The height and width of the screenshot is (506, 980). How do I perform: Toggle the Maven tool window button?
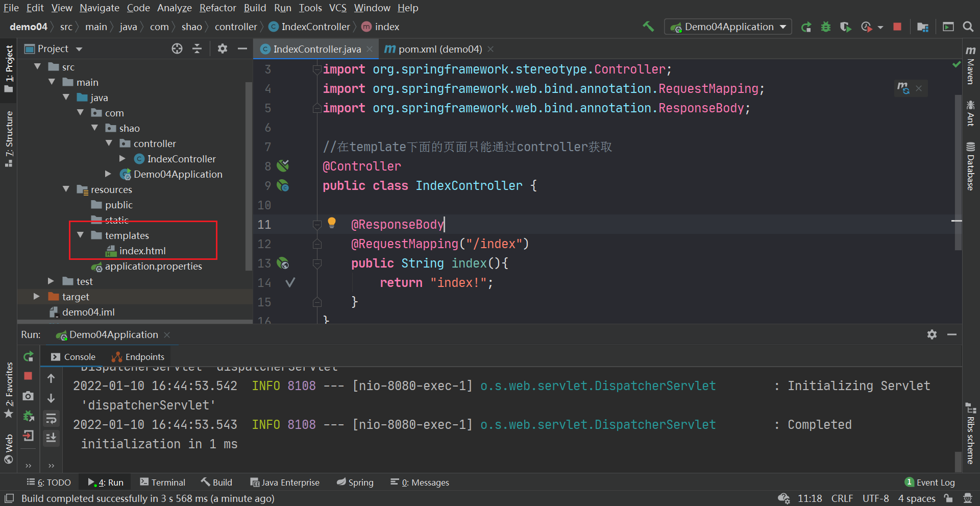click(x=970, y=65)
